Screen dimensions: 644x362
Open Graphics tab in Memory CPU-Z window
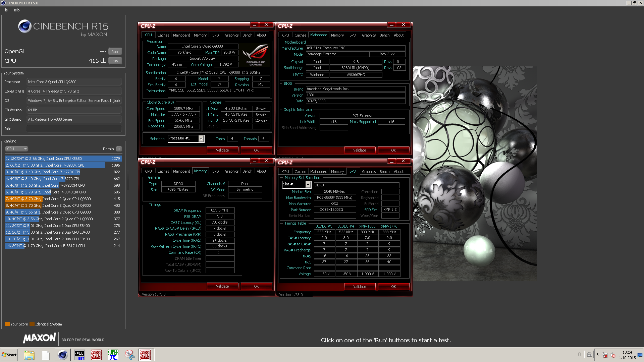point(232,171)
